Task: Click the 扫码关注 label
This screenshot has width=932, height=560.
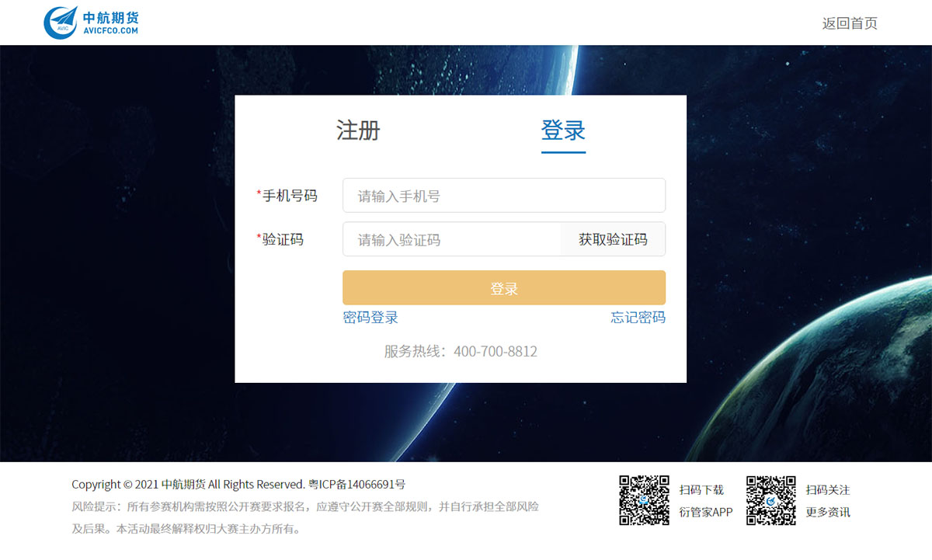Action: pos(828,490)
